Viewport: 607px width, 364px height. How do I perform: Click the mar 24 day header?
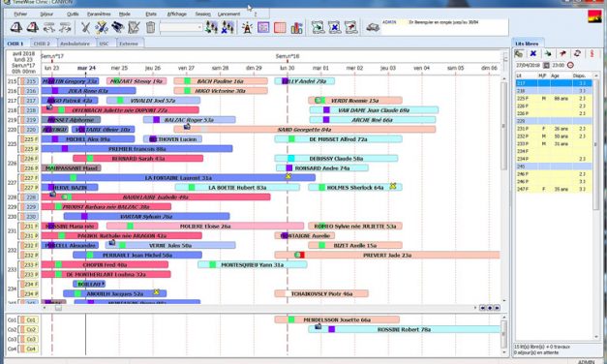[86, 68]
